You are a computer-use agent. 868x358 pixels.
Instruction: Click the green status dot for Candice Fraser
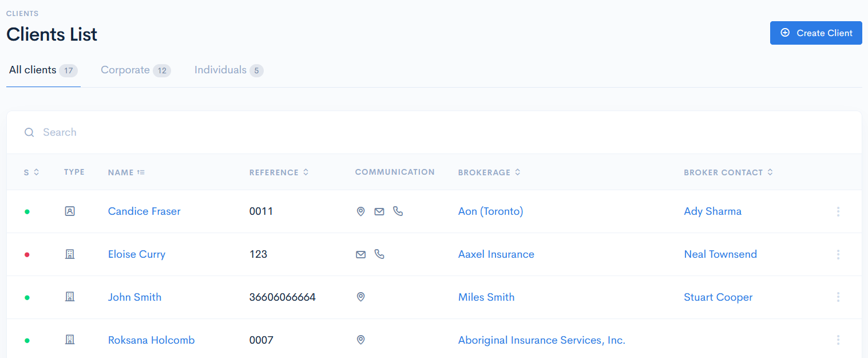tap(27, 211)
